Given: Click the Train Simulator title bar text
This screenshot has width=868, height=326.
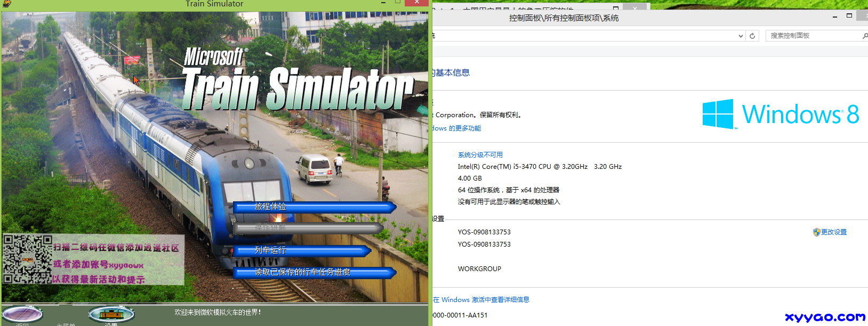Looking at the screenshot, I should pyautogui.click(x=214, y=4).
